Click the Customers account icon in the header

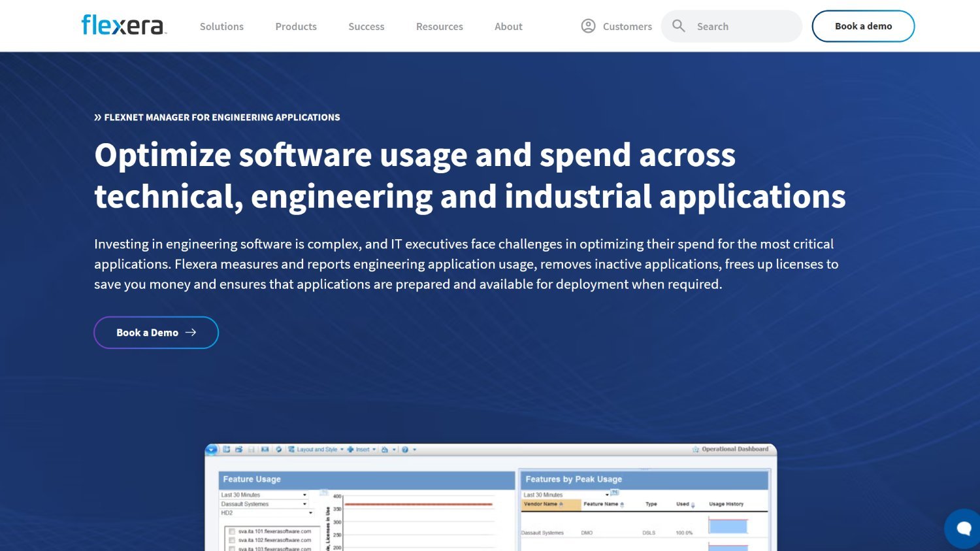click(588, 25)
